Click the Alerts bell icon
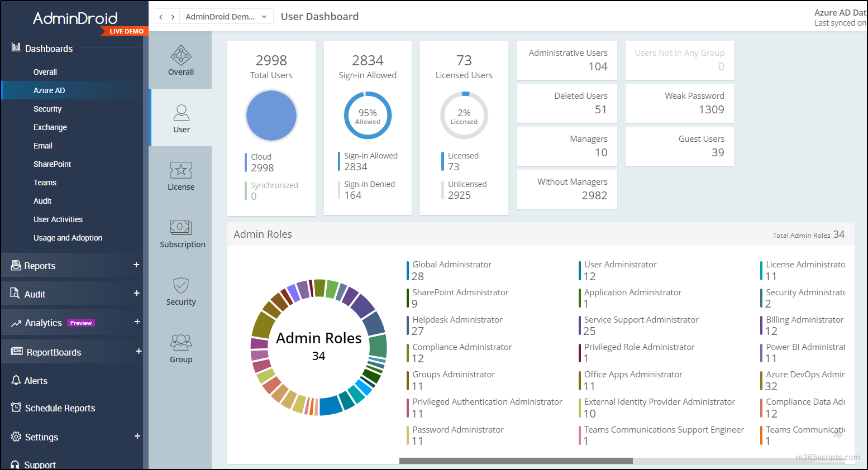 (x=16, y=380)
